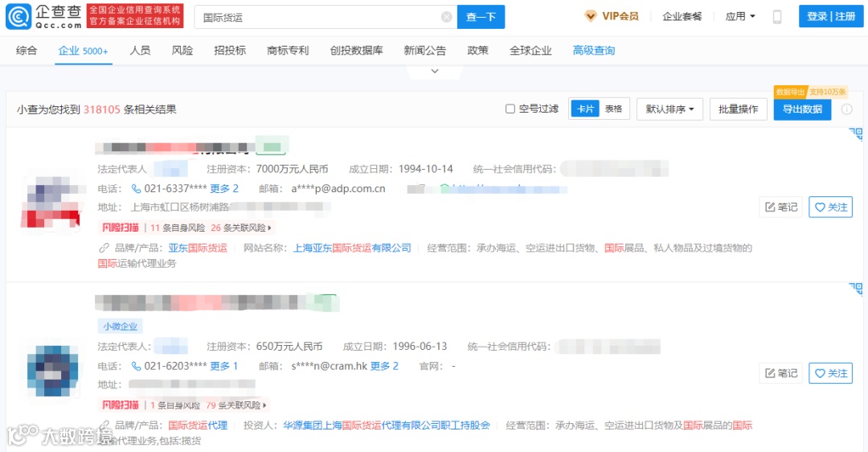Click the 登录 | 注册 button
Screen dimensions: 868x452
coord(831,17)
